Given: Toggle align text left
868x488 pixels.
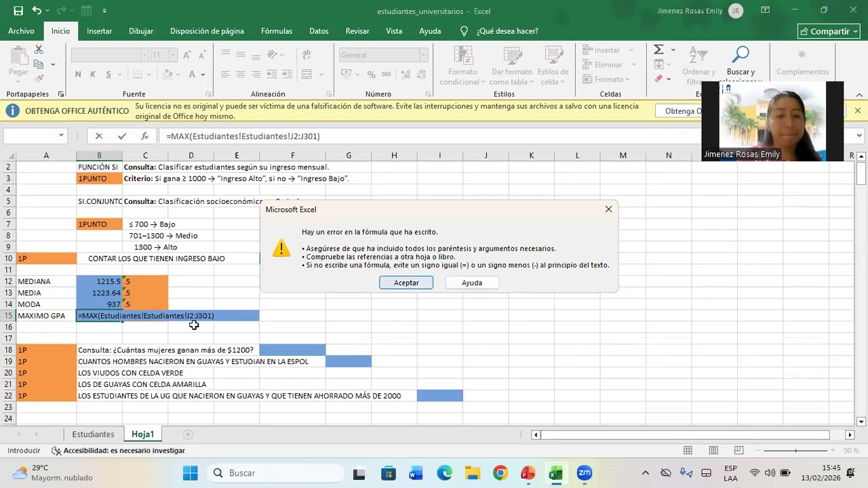Looking at the screenshot, I should click(225, 75).
